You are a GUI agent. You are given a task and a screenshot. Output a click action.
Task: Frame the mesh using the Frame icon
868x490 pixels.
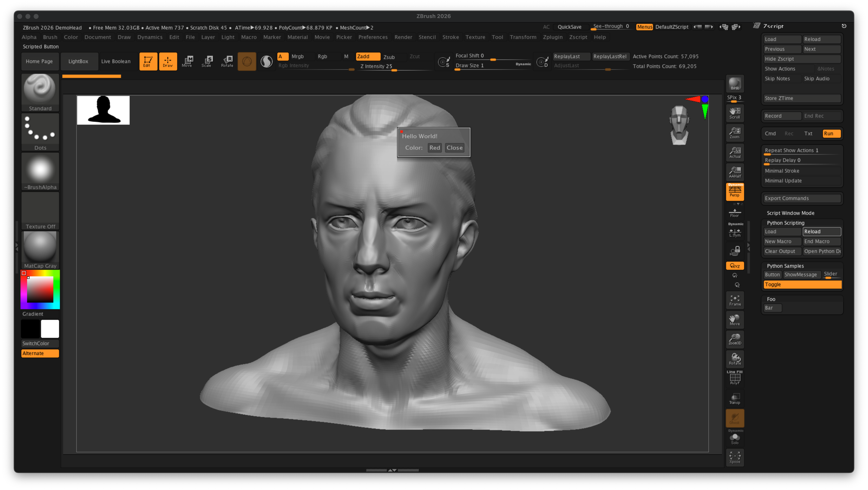(x=735, y=300)
